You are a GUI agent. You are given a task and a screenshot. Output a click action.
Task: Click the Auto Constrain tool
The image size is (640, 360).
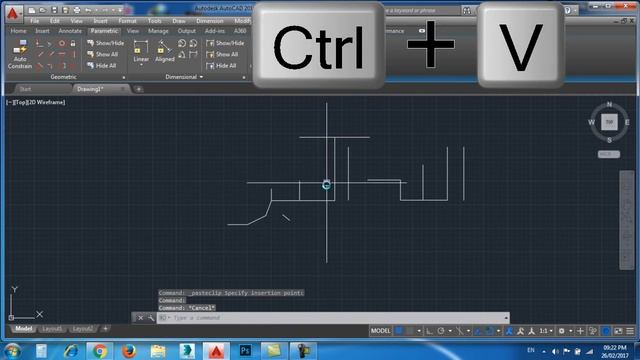coord(20,54)
